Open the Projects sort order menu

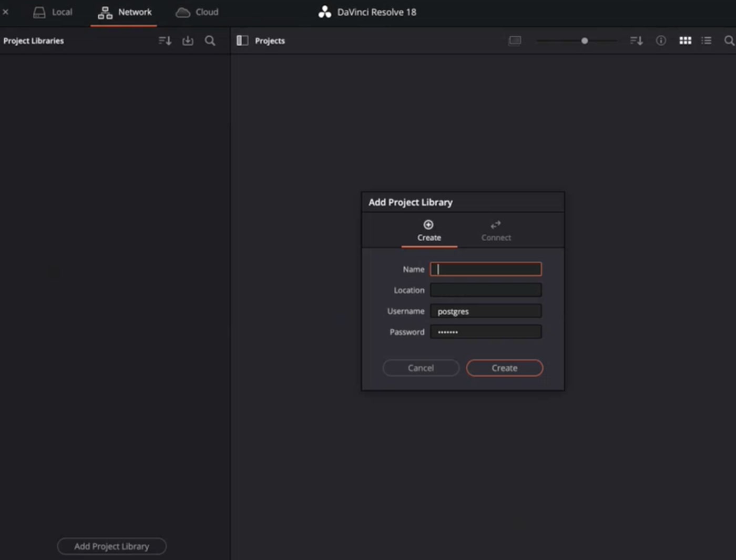pos(637,40)
